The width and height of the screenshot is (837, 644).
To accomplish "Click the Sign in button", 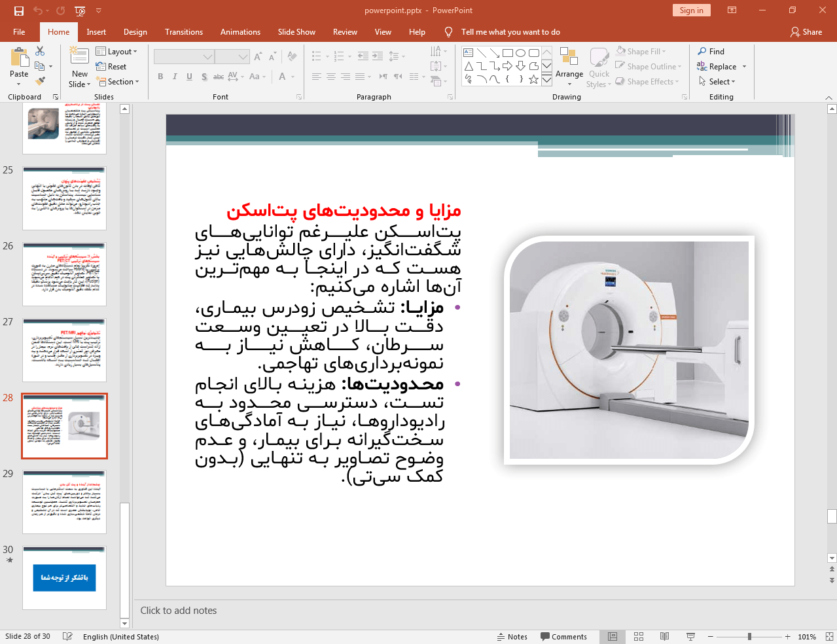I will point(691,10).
